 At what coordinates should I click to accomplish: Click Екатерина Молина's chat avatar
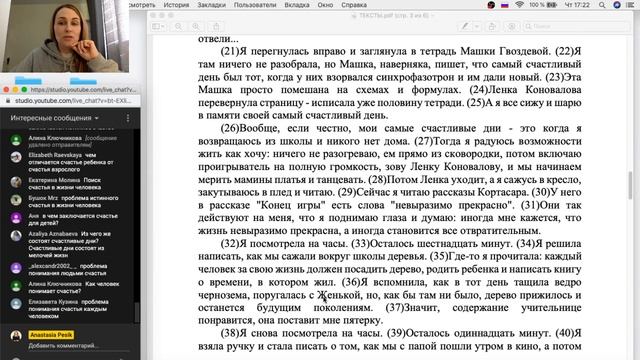[x=16, y=182]
